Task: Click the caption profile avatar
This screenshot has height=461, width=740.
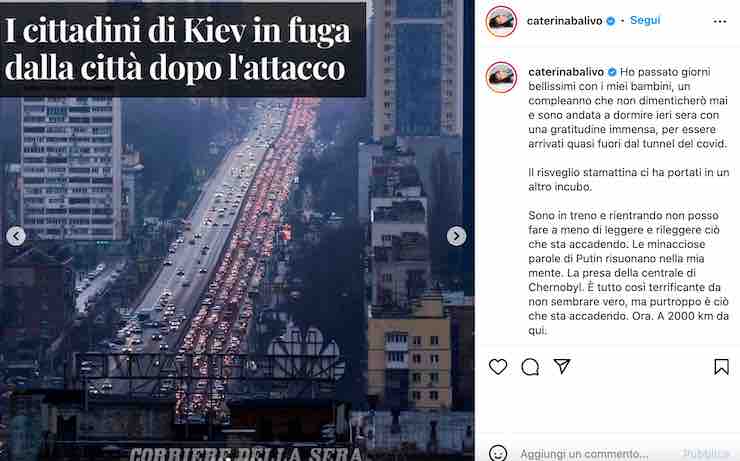Action: [501, 77]
